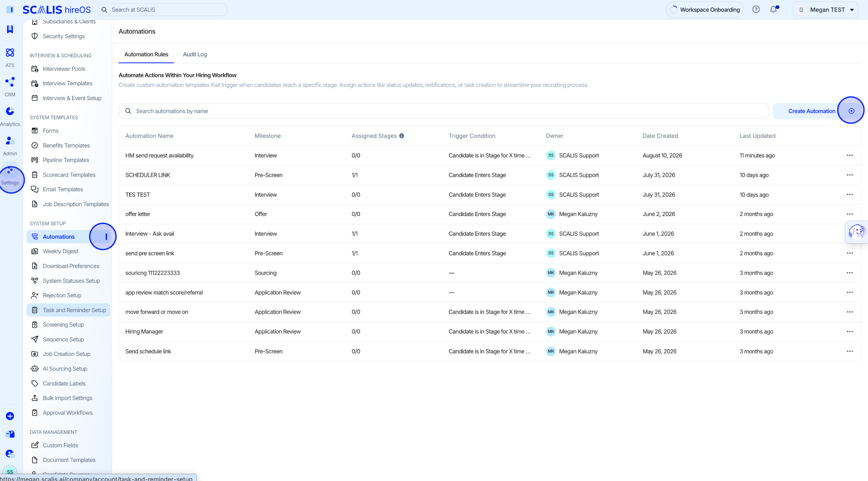868x481 pixels.
Task: Open Weekly Digest setup
Action: (60, 251)
